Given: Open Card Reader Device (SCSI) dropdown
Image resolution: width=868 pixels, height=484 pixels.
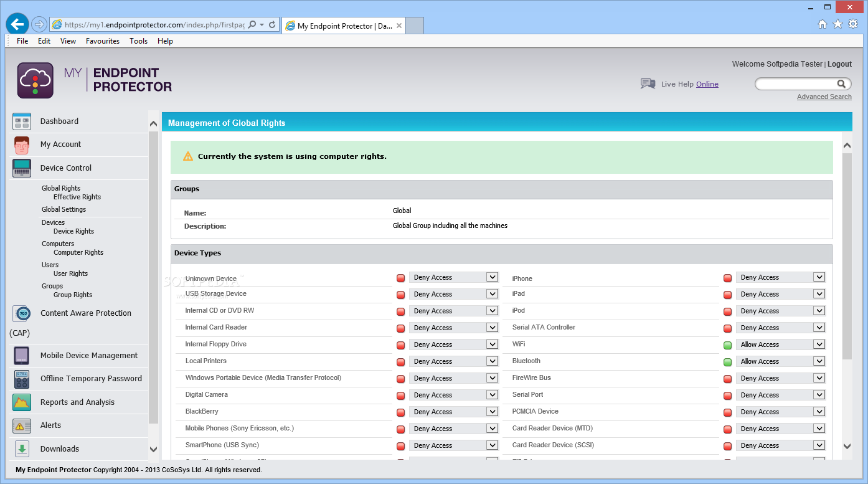Looking at the screenshot, I should coord(780,445).
